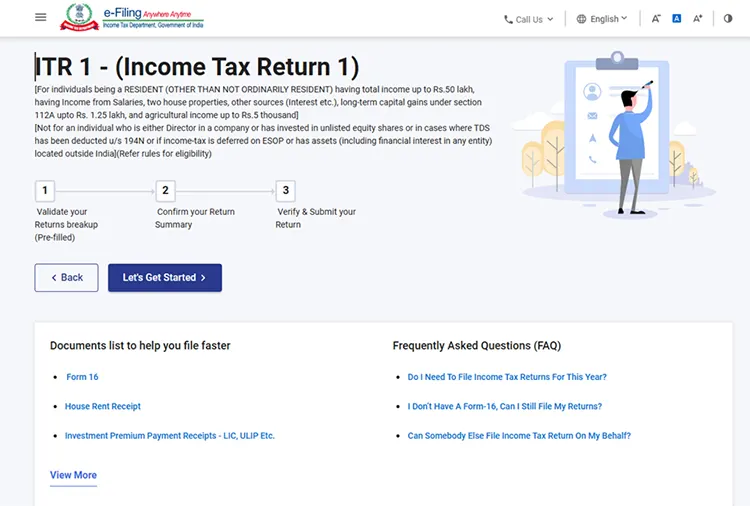Reset font size with the blue A icon

coord(676,19)
